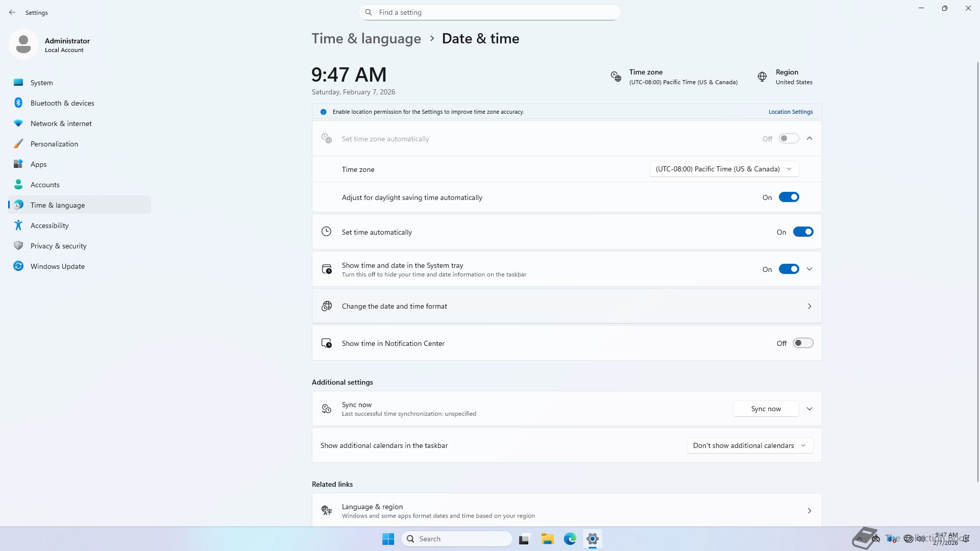Click the Find a setting search box
The width and height of the screenshot is (980, 551).
[490, 12]
